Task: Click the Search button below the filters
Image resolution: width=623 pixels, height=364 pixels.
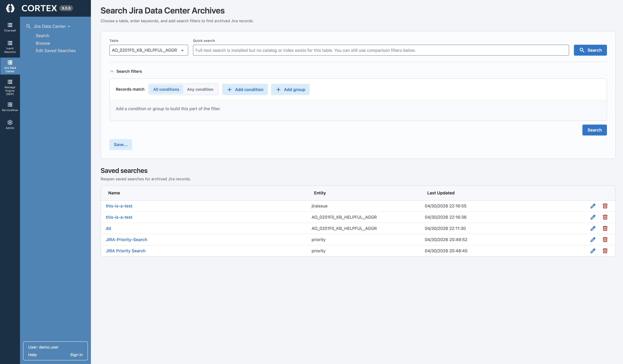Action: [x=594, y=130]
